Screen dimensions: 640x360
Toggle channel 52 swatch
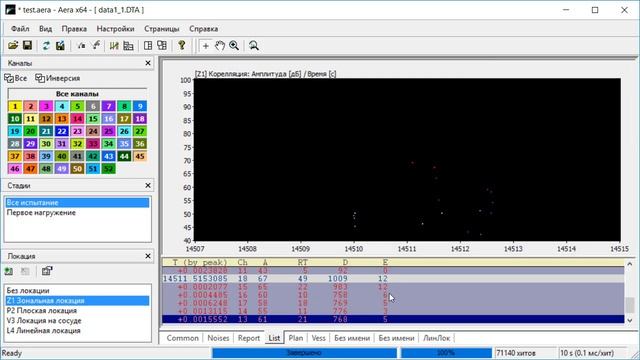(x=109, y=169)
